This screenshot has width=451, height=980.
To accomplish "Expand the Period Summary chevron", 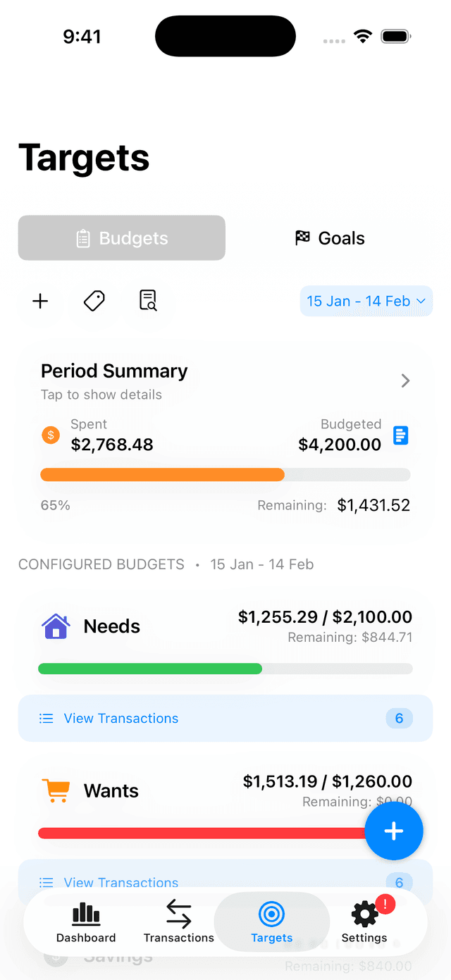I will click(405, 380).
